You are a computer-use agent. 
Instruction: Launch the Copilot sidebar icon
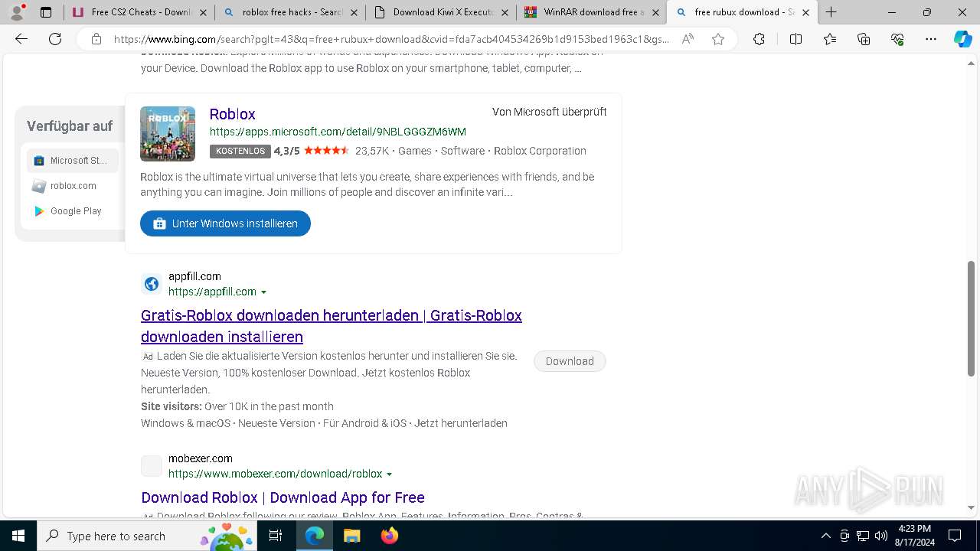[x=962, y=39]
